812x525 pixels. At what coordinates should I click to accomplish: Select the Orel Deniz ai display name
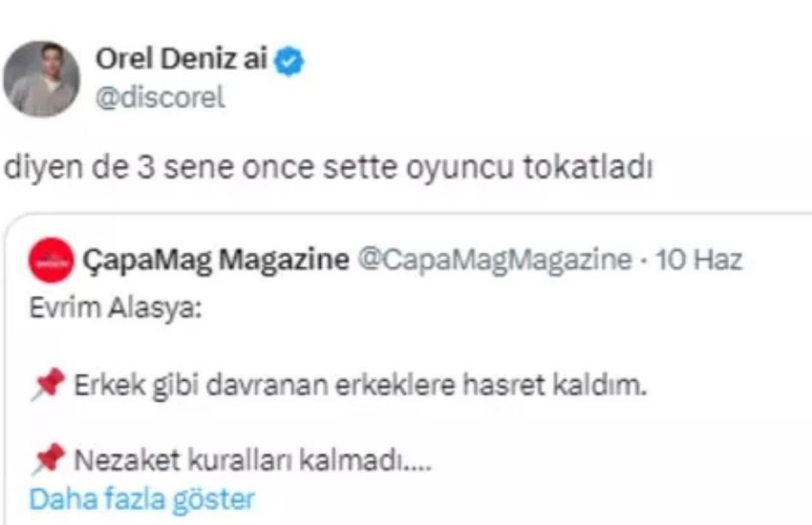click(184, 60)
